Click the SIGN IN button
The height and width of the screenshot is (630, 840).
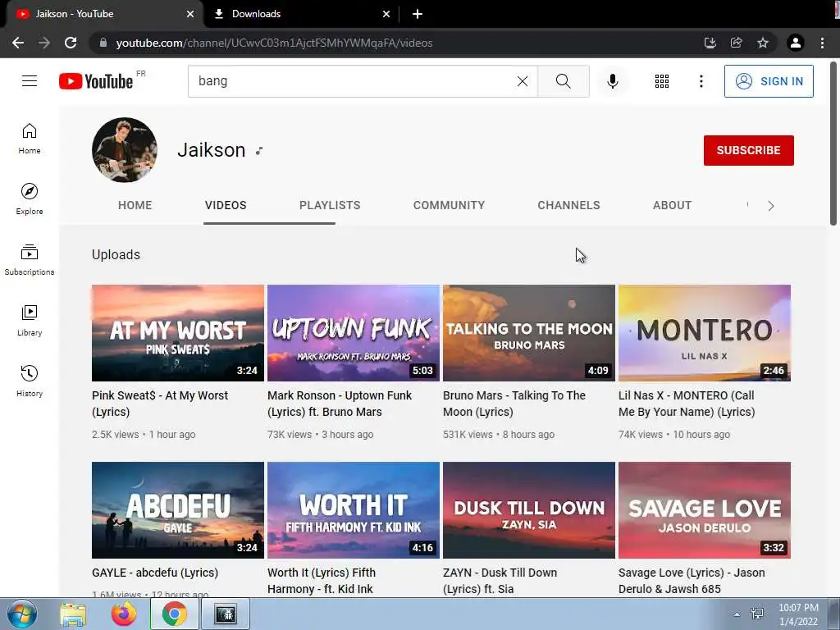[x=769, y=81]
